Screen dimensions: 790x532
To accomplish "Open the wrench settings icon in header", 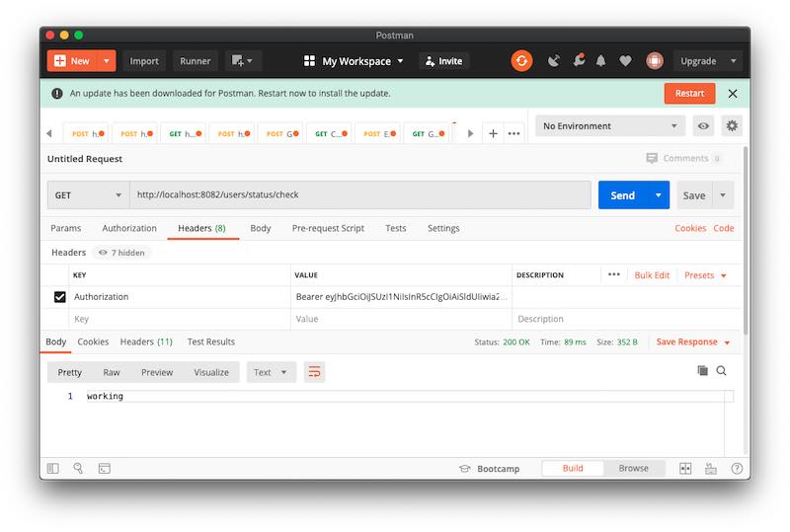I will (579, 60).
